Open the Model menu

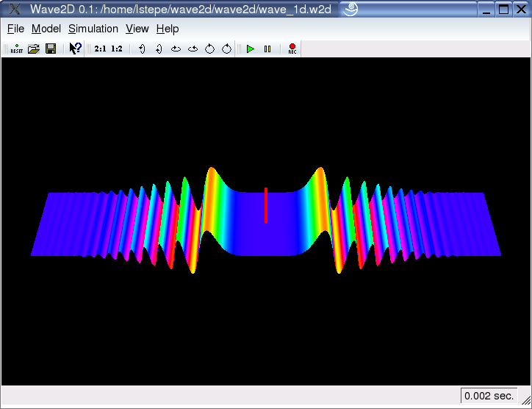(46, 29)
